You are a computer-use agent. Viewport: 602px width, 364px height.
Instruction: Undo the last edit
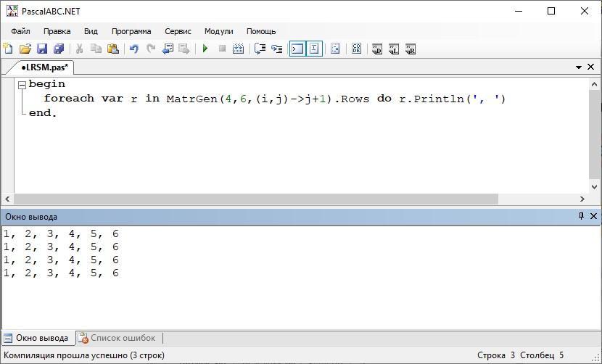133,49
